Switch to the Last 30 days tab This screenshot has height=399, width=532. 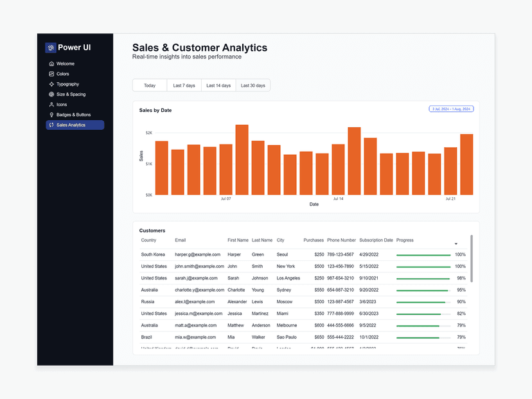253,85
